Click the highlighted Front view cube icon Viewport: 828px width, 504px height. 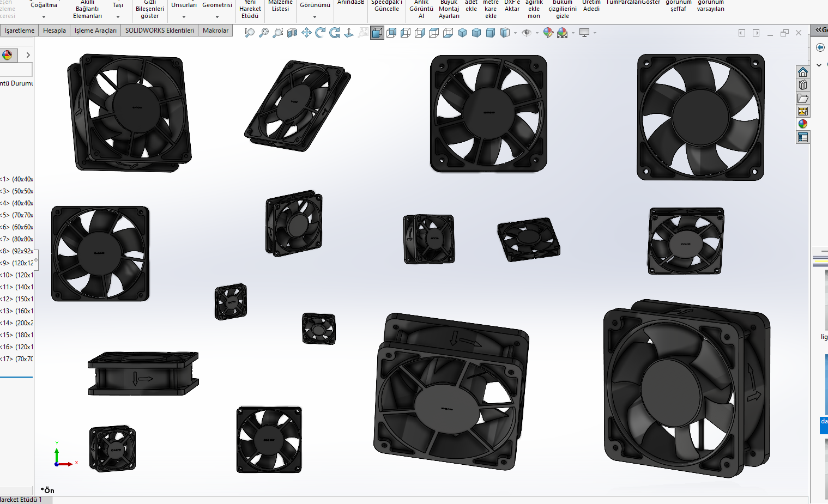click(377, 33)
